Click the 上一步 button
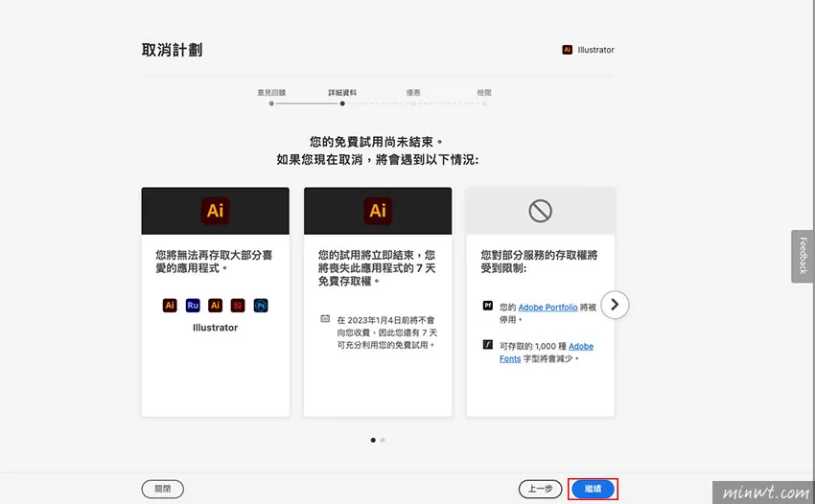This screenshot has width=815, height=504. click(541, 489)
